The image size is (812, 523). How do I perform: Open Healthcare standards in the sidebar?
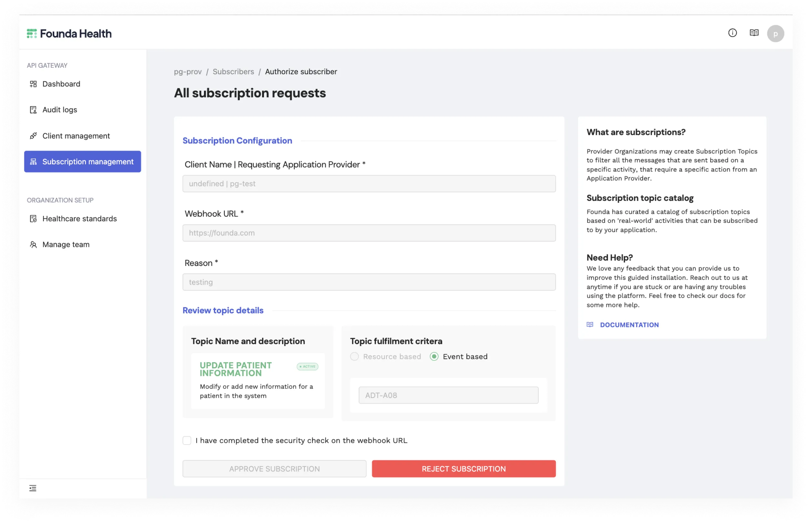click(x=83, y=219)
